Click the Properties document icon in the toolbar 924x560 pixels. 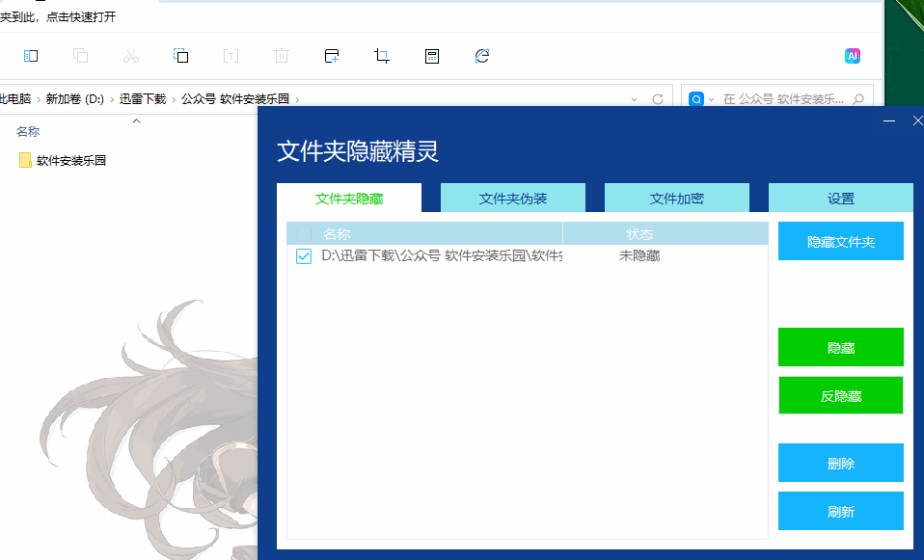[431, 56]
